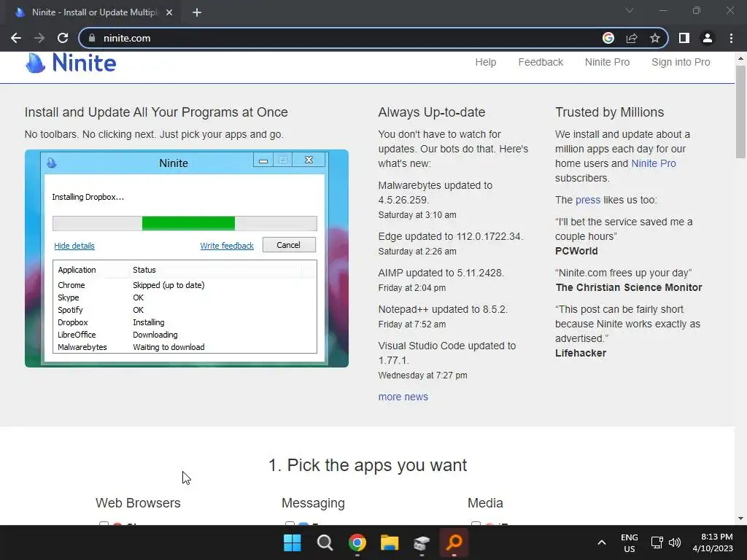
Task: Click the Media category heading
Action: coord(485,503)
